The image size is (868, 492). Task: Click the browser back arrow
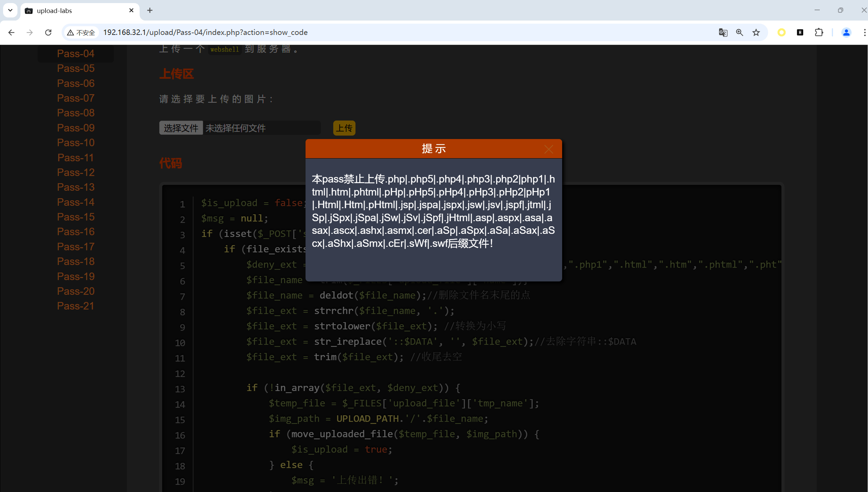pos(11,33)
